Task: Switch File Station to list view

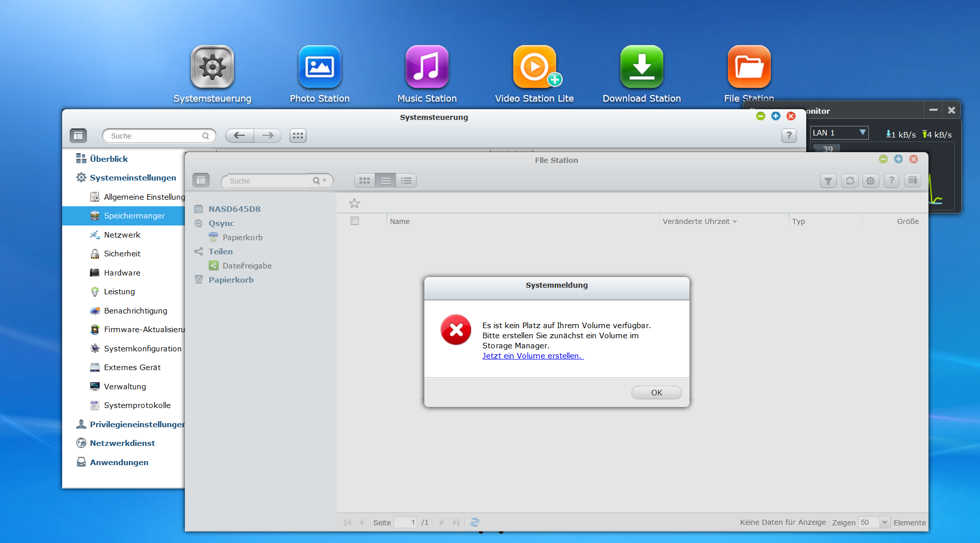Action: point(385,180)
